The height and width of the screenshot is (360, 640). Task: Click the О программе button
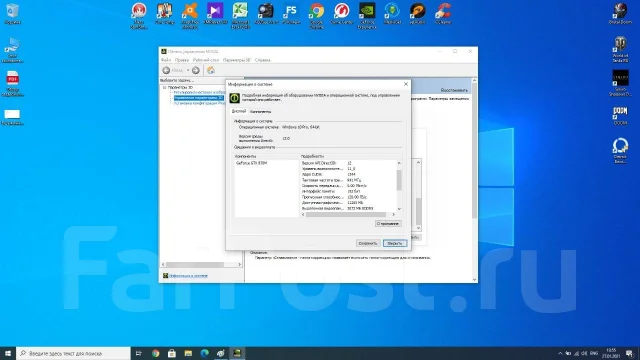click(388, 224)
